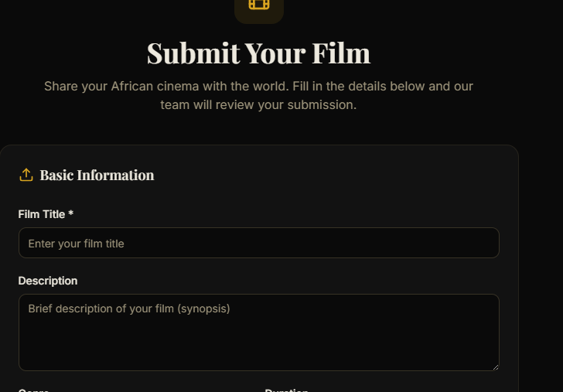Click the film reel icon at top
The image size is (563, 392).
259,5
